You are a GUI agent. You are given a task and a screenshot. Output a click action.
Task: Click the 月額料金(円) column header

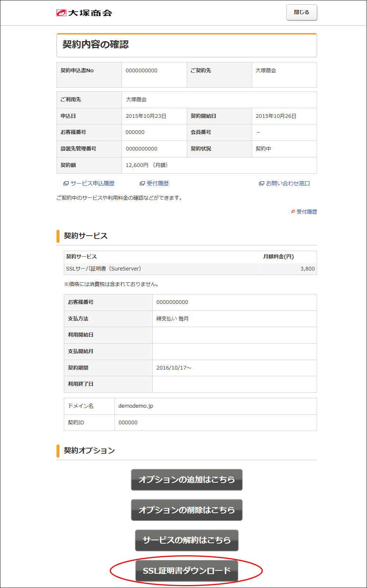[x=279, y=257]
